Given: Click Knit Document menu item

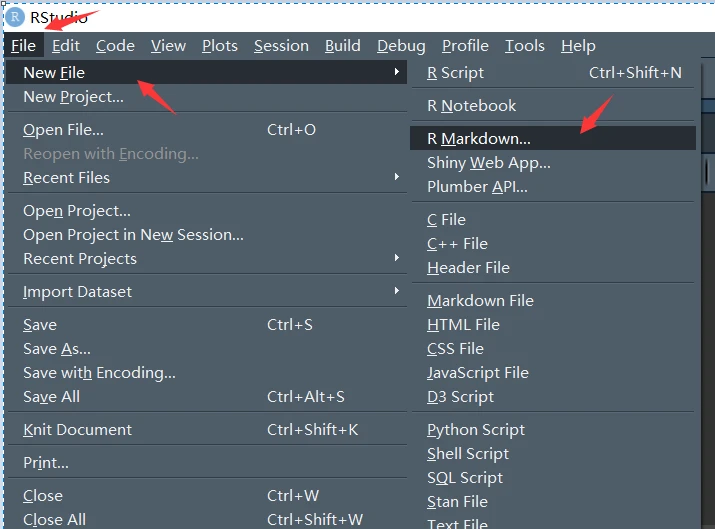Looking at the screenshot, I should tap(77, 430).
